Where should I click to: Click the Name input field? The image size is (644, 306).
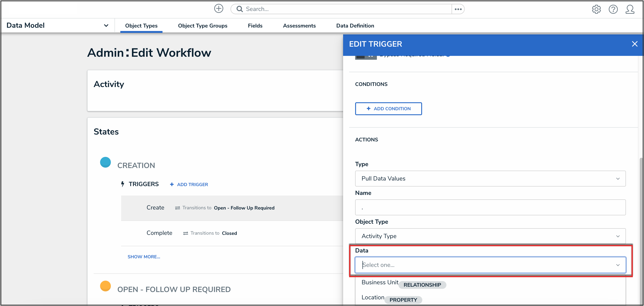pos(490,207)
